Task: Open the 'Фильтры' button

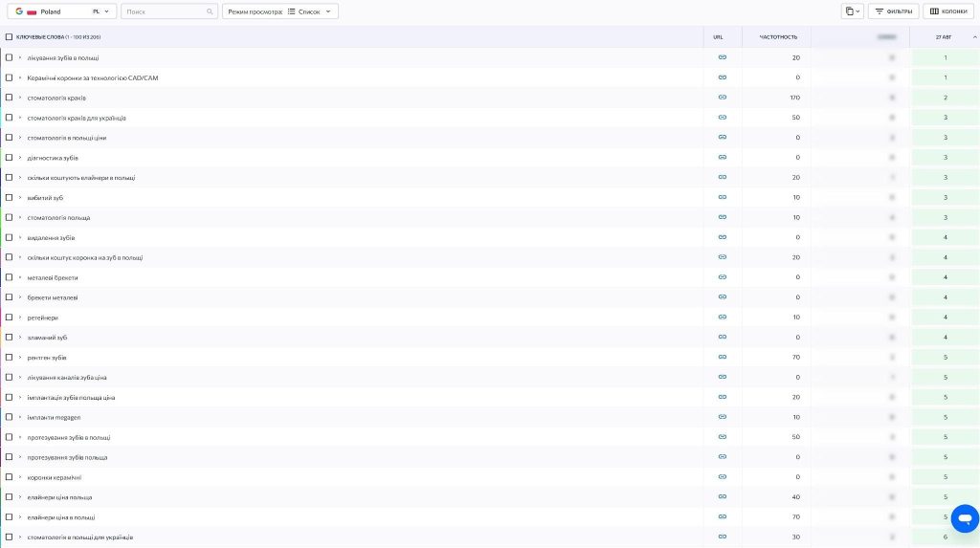Action: pyautogui.click(x=894, y=11)
